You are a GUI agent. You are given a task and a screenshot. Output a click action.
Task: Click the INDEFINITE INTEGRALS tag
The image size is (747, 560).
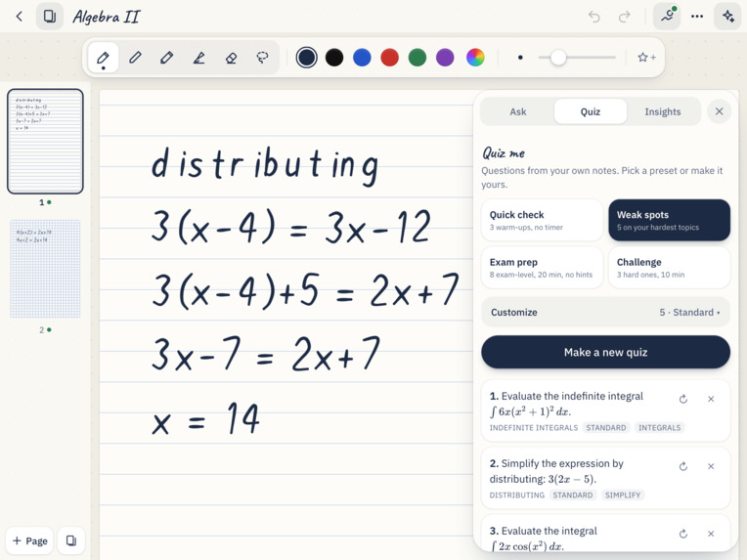tap(534, 428)
